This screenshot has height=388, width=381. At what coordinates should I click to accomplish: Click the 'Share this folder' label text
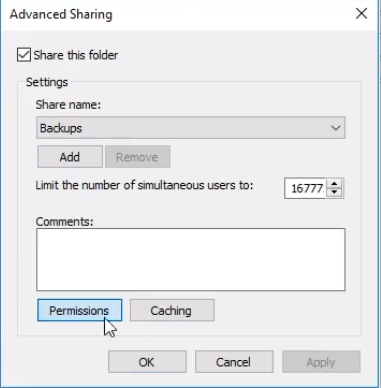(x=76, y=55)
